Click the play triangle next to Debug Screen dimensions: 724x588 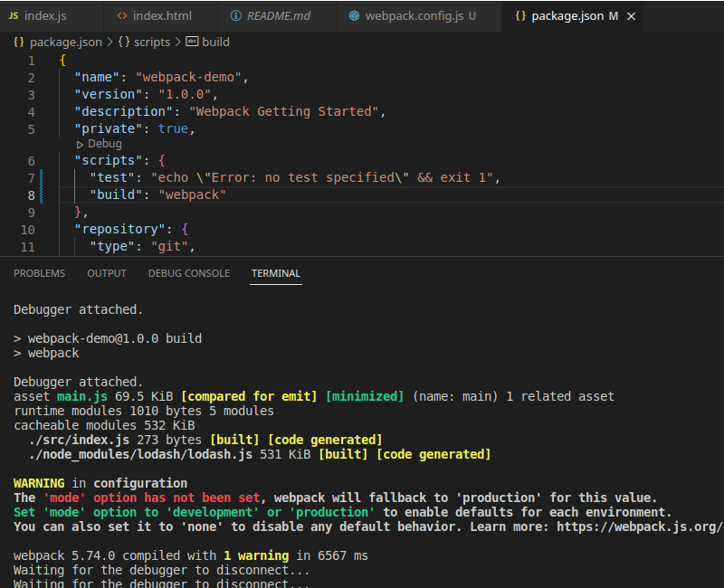[x=80, y=145]
